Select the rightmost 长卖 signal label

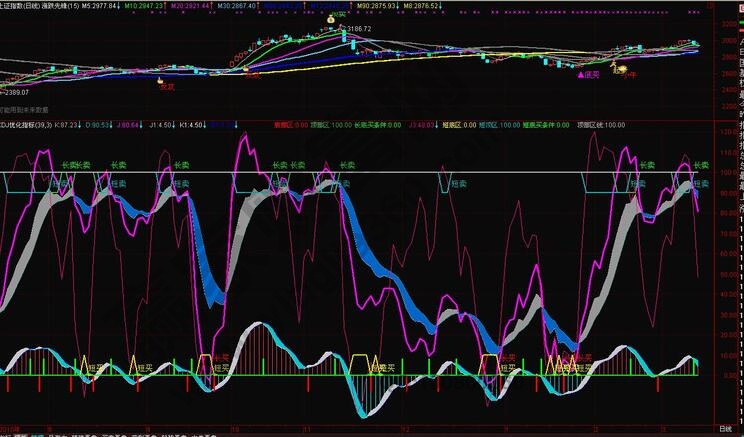(x=700, y=164)
